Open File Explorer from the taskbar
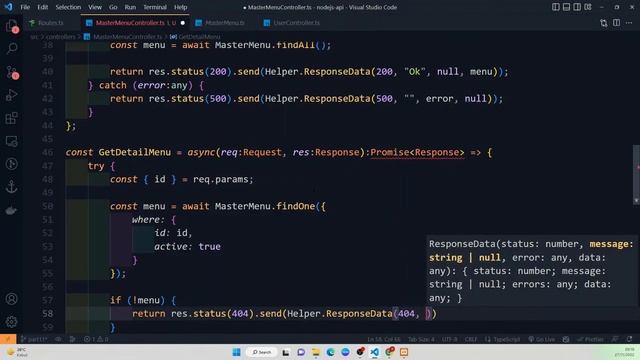This screenshot has width=640, height=360. (x=316, y=352)
